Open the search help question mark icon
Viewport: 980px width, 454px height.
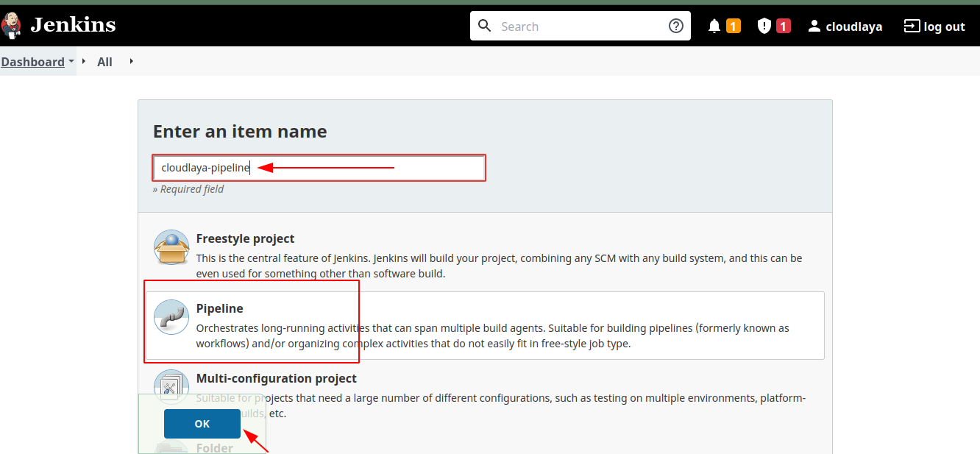[676, 26]
